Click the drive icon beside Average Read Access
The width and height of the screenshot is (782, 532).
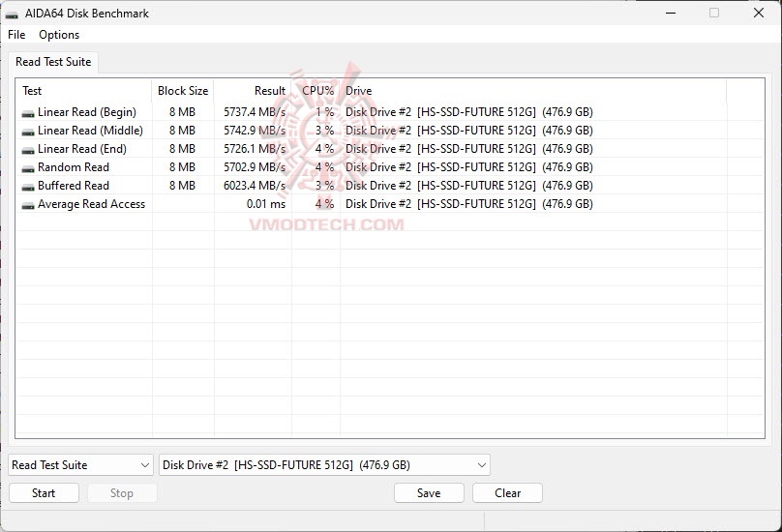pos(28,205)
